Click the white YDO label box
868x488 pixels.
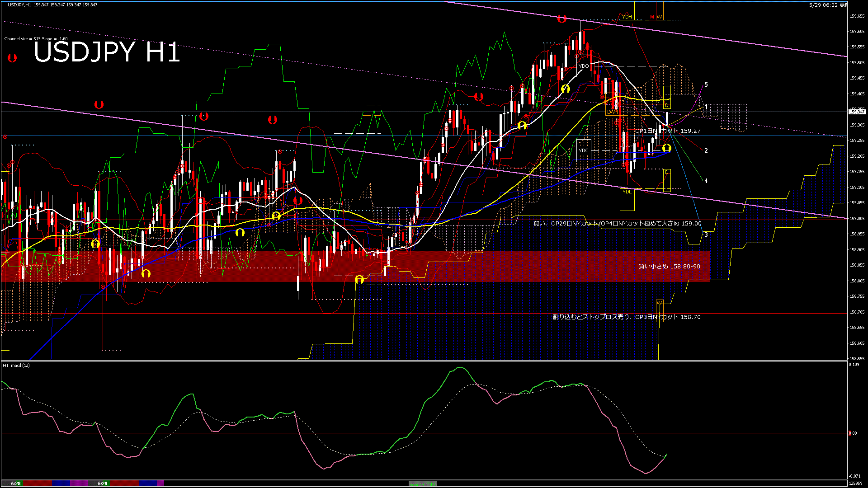[x=584, y=66]
